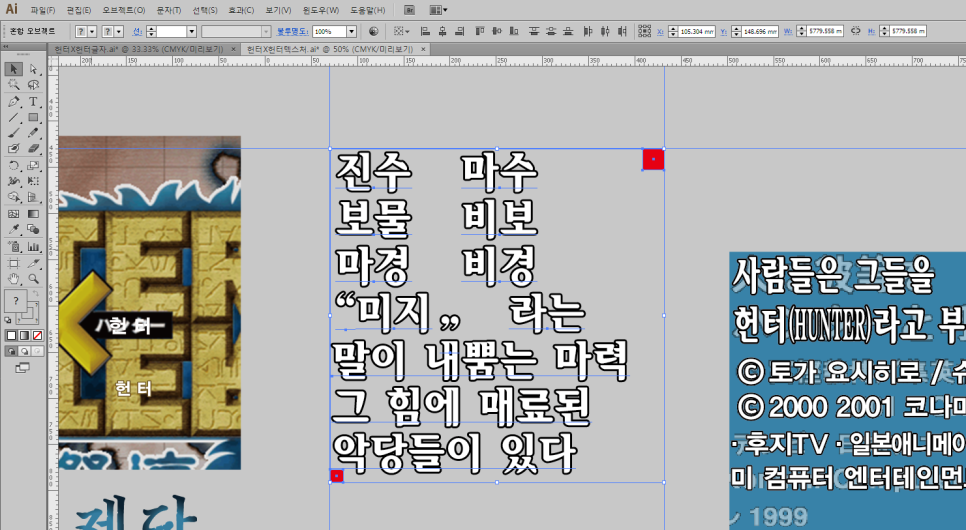The width and height of the screenshot is (966, 530).
Task: Select the Slice tool
Action: point(33,263)
